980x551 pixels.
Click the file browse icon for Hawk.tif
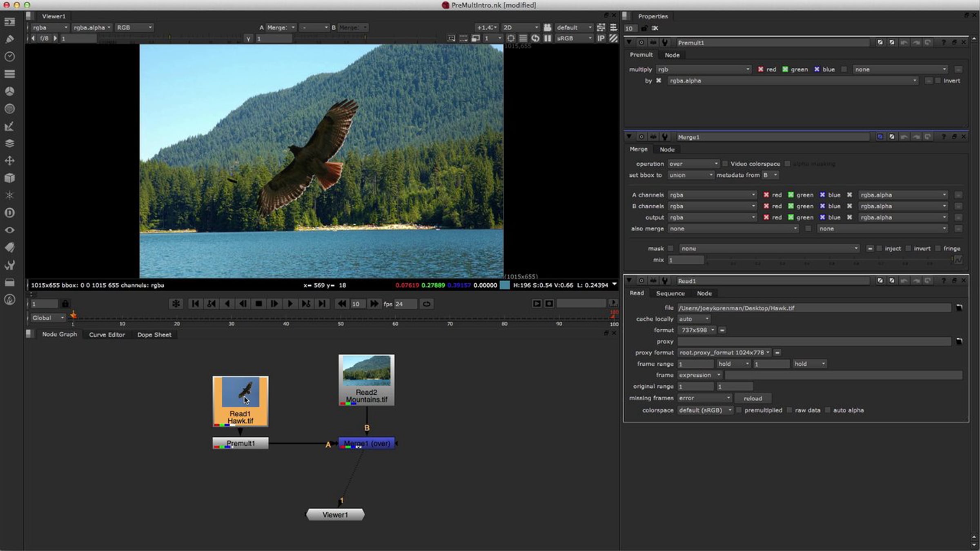click(x=959, y=308)
